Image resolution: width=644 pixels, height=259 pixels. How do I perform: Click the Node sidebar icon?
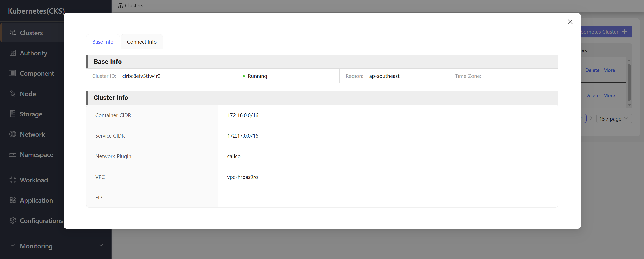(13, 94)
